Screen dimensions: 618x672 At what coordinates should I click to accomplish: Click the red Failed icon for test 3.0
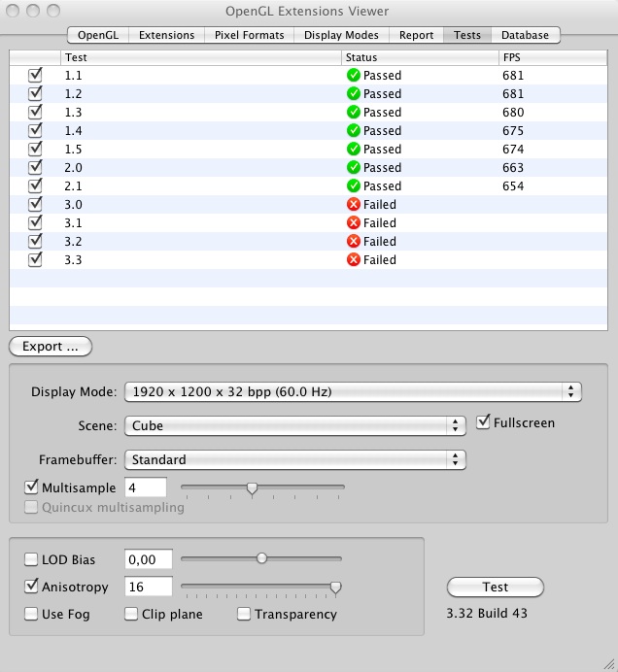pos(354,204)
